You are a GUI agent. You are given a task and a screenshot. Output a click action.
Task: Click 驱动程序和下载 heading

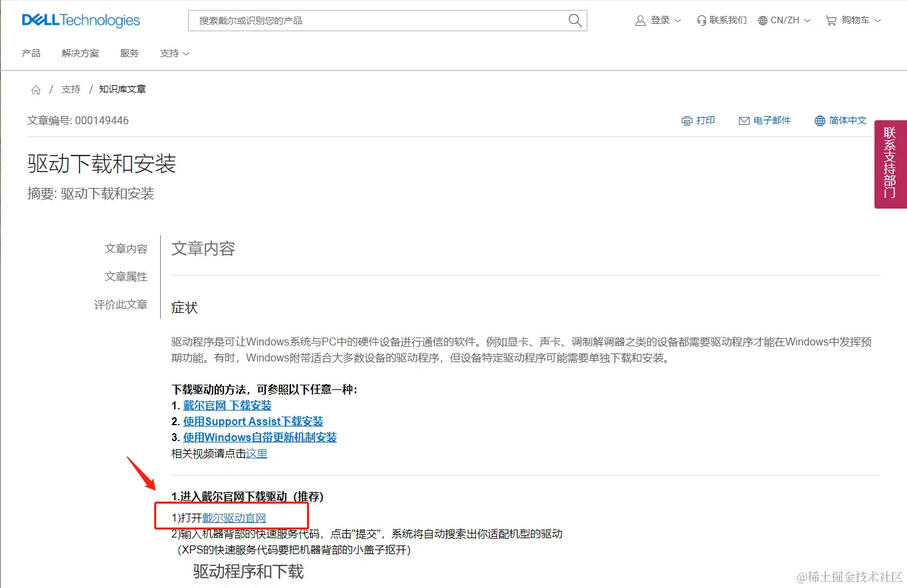[249, 571]
